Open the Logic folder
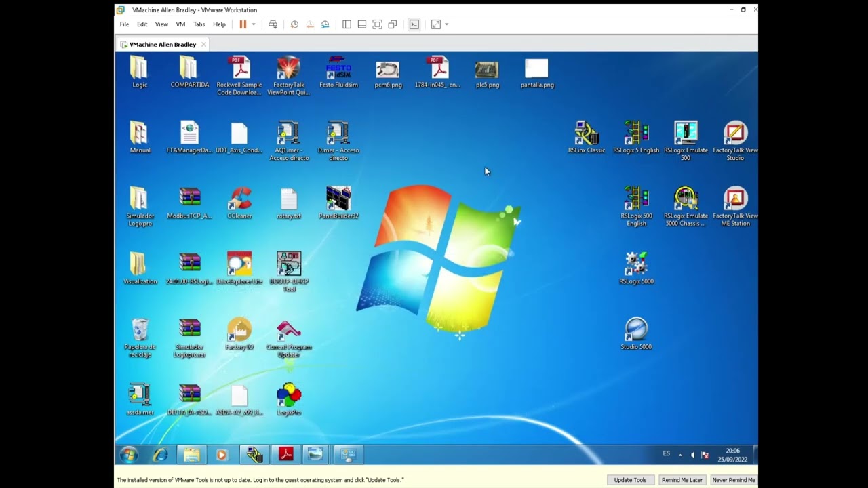The image size is (868, 488). coord(139,73)
